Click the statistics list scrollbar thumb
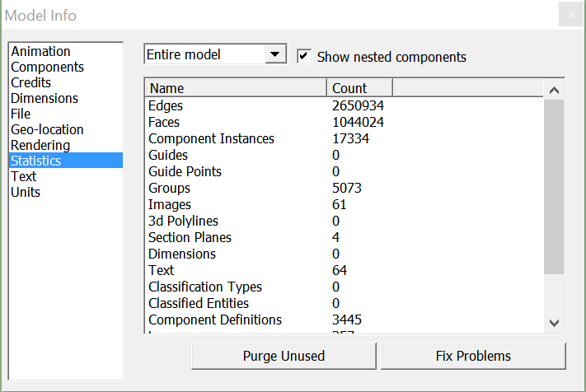586x392 pixels. (554, 187)
